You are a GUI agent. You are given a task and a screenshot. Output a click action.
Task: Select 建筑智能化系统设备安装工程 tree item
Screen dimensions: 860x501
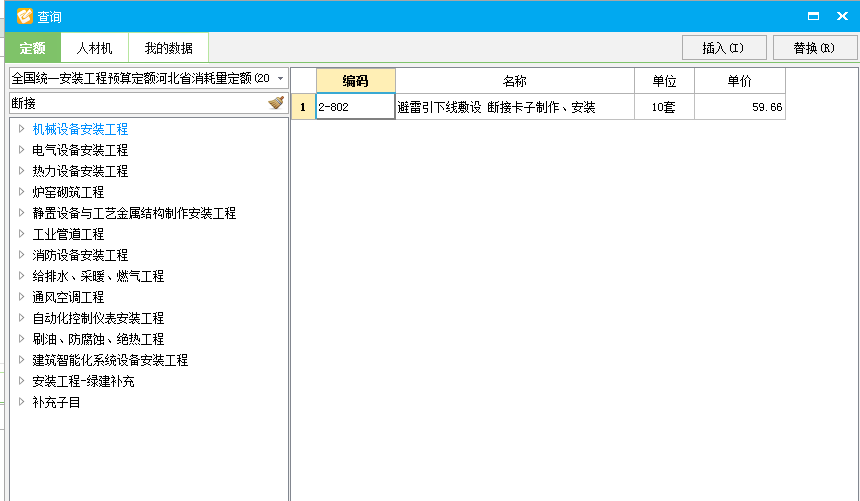(110, 361)
